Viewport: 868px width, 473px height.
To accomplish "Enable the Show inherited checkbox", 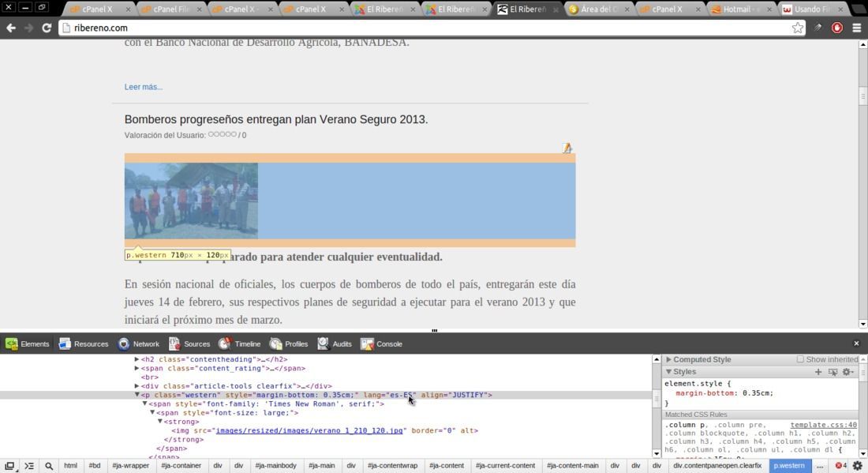I will point(800,359).
